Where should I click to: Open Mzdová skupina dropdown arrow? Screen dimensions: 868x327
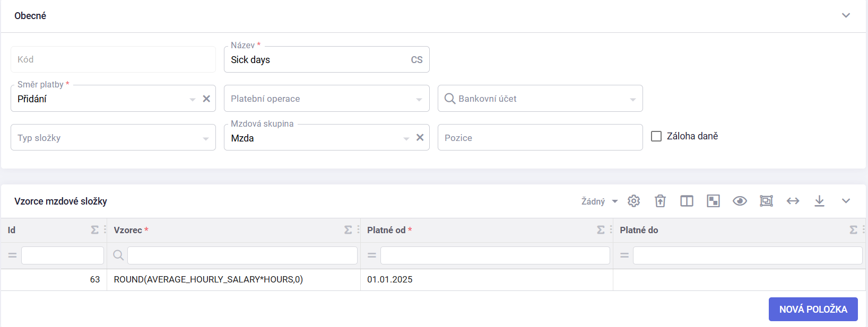(406, 138)
